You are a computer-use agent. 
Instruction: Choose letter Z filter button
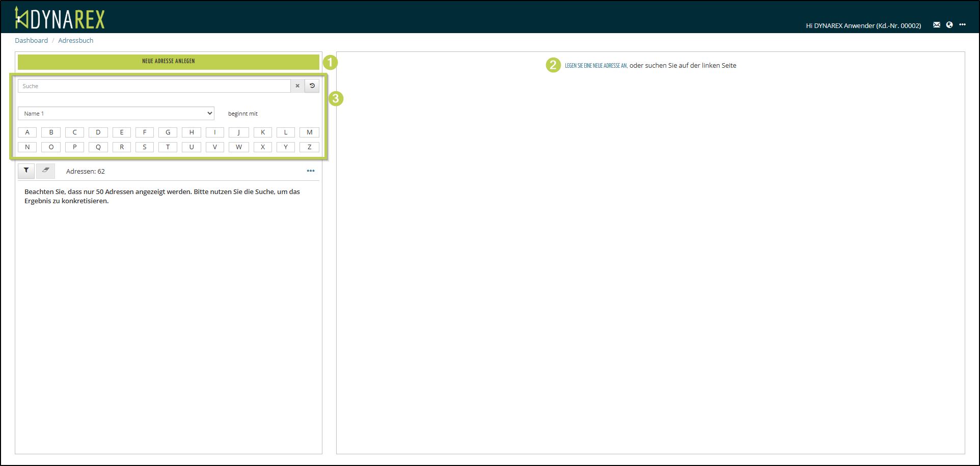(x=309, y=147)
